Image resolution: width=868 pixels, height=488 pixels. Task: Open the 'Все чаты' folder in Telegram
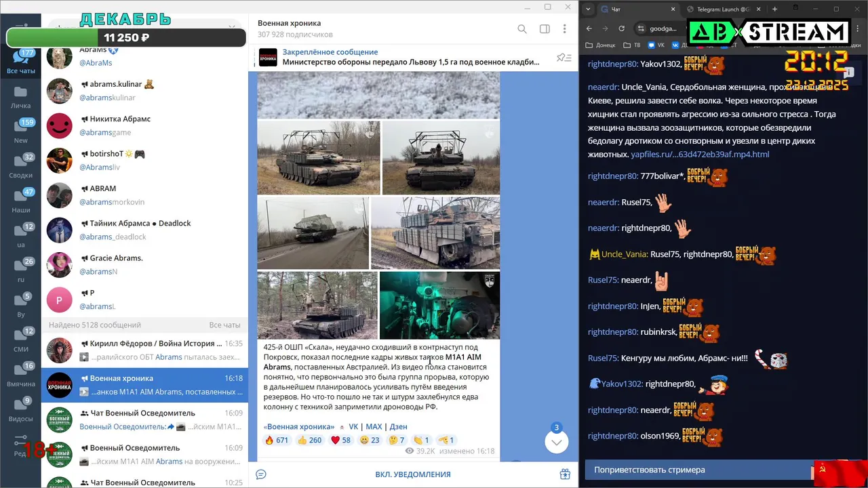(21, 62)
